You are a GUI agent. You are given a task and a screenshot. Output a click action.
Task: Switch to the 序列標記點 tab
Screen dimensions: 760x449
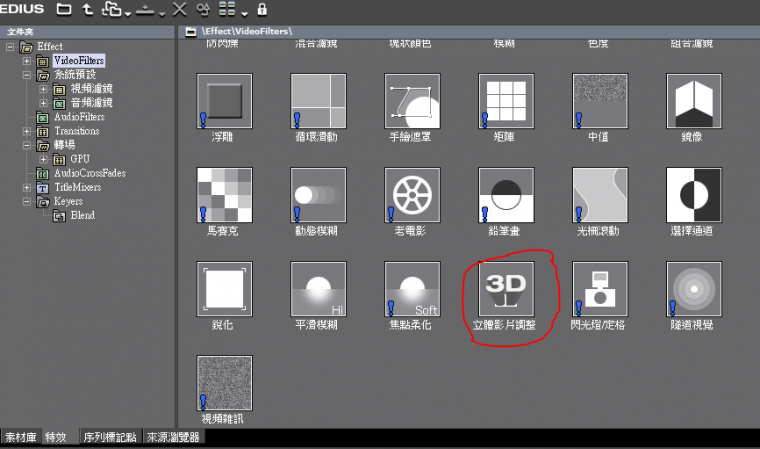click(x=110, y=437)
